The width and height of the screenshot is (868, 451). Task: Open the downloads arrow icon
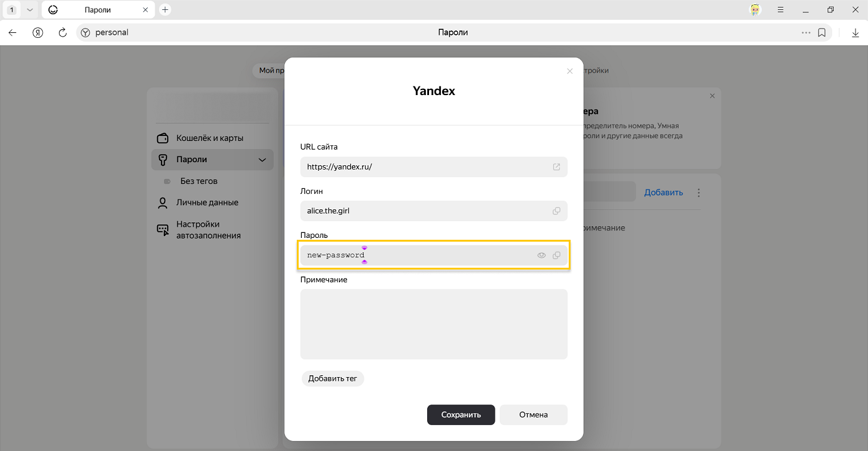pos(855,32)
